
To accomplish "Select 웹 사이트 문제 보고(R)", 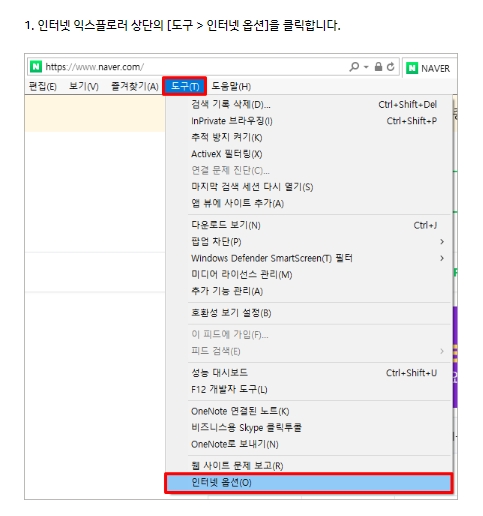I will (309, 466).
